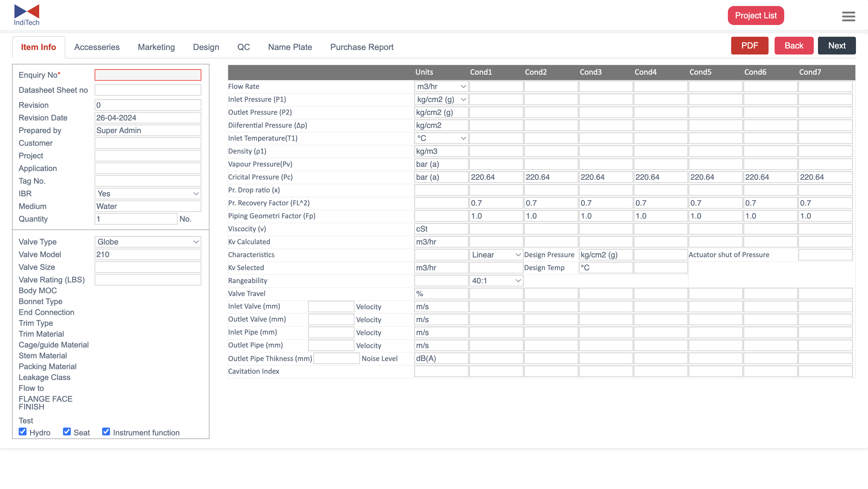Click Critical Pressure Cond1 value 220.64

click(496, 177)
